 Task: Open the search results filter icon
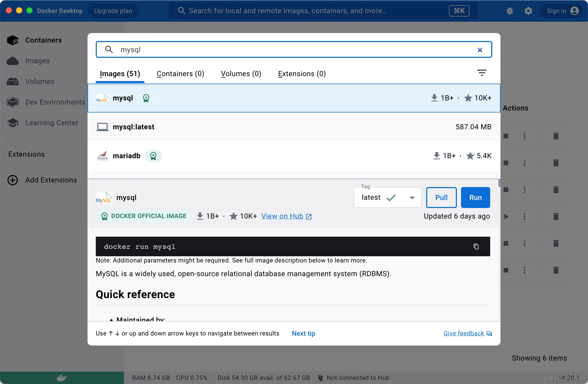[482, 73]
